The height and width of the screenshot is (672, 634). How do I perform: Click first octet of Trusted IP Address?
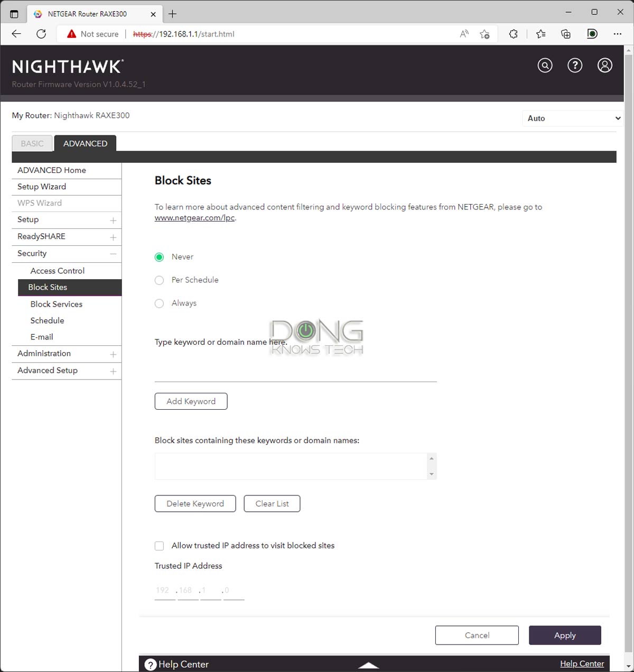tap(165, 591)
